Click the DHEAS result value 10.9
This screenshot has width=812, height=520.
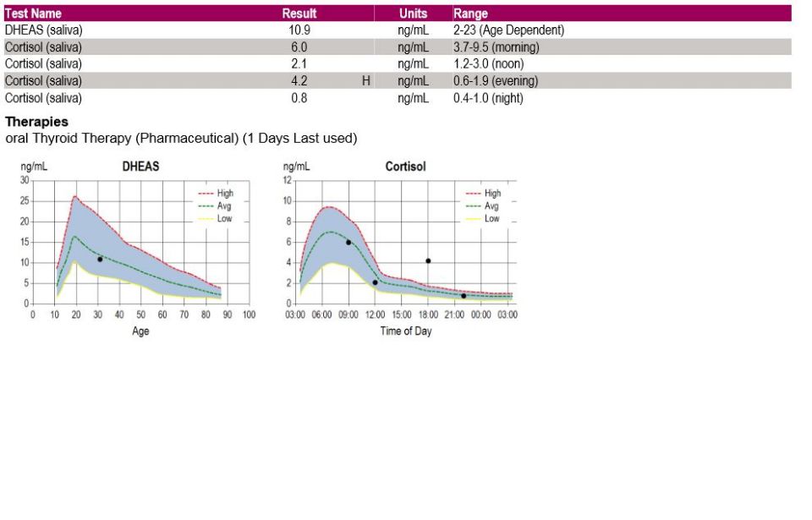tap(299, 30)
